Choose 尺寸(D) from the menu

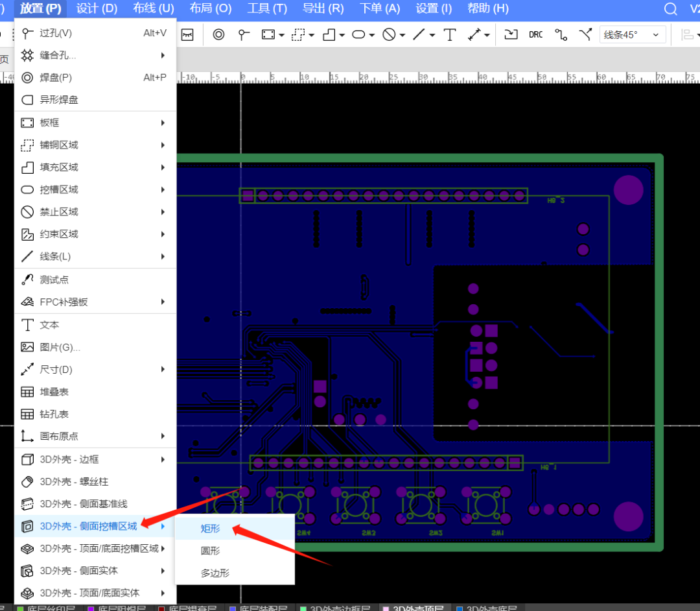tap(95, 369)
